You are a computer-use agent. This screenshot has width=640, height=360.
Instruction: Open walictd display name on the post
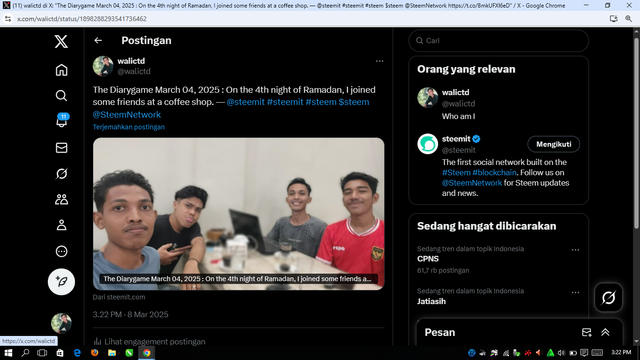coord(131,61)
